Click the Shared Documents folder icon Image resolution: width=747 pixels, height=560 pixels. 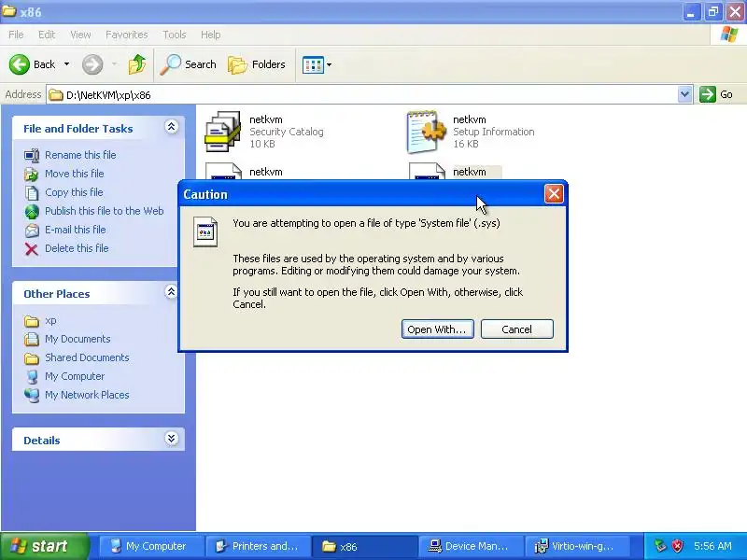pyautogui.click(x=32, y=357)
